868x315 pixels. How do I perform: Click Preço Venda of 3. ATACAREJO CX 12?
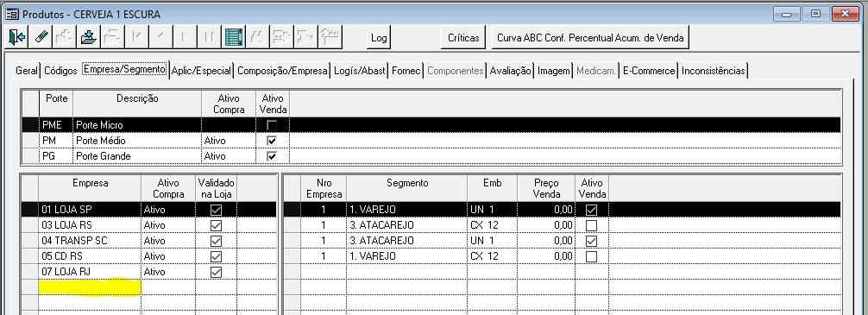point(546,225)
